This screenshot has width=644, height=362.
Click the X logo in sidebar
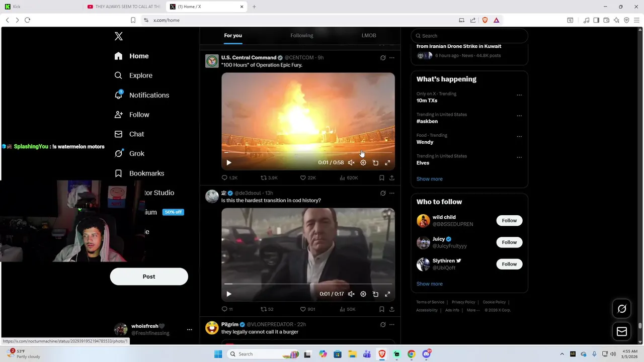point(118,36)
